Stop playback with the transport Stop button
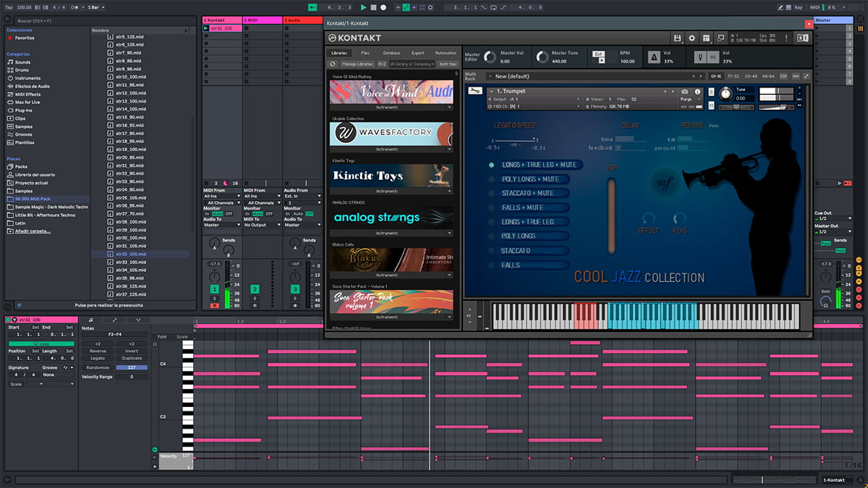The height and width of the screenshot is (488, 868). (373, 7)
